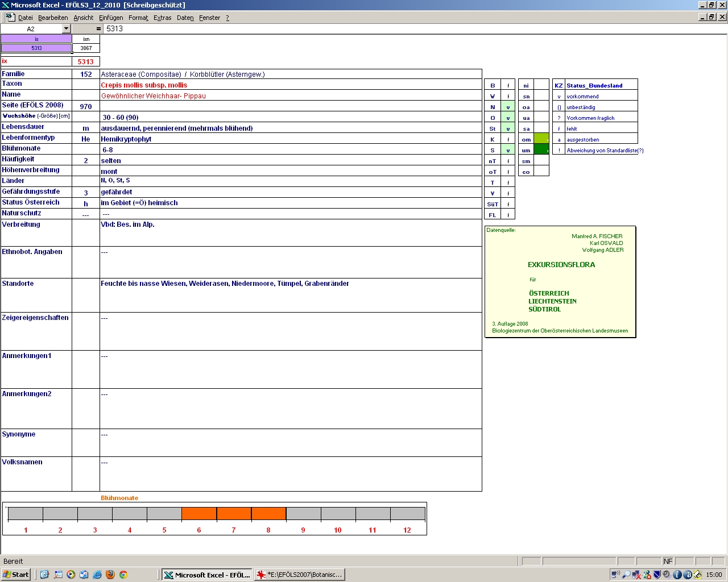Screen dimensions: 728x582
Task: Open the Extras menu
Action: pyautogui.click(x=163, y=18)
